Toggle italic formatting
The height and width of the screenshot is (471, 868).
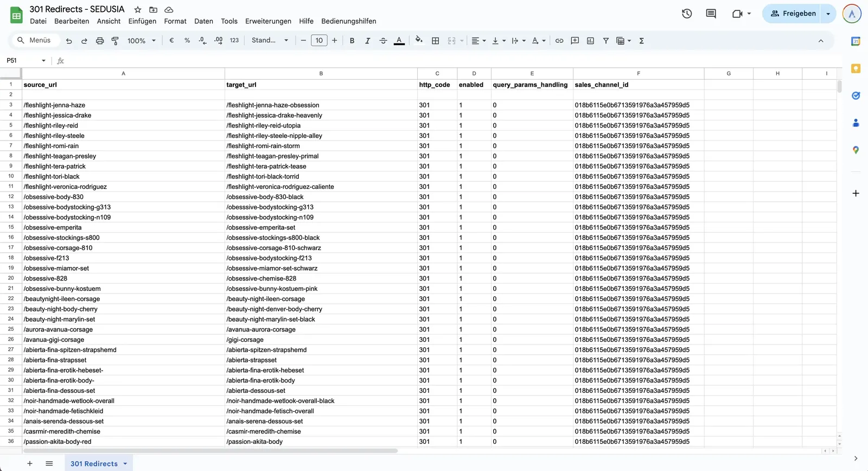coord(367,40)
